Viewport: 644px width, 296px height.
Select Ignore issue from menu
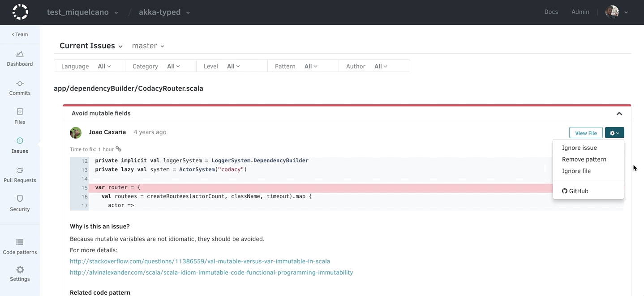(579, 148)
